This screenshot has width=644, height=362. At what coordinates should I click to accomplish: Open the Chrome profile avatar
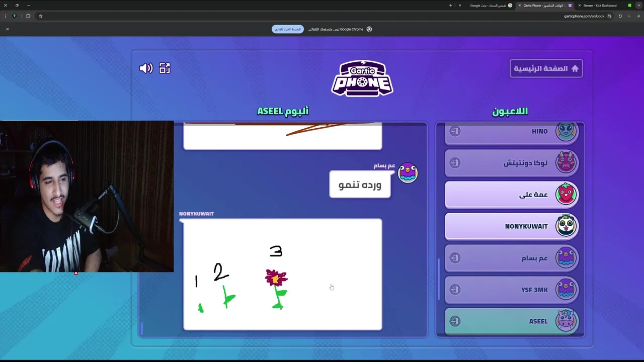pyautogui.click(x=14, y=16)
